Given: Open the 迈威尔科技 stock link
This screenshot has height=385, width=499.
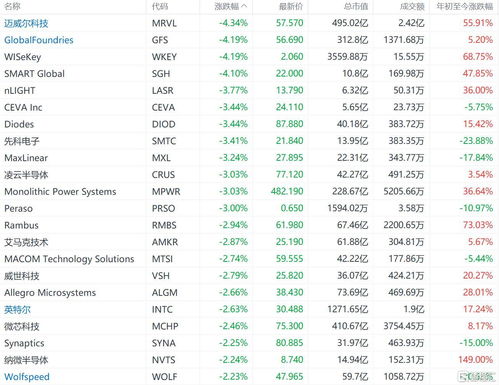Looking at the screenshot, I should click(x=26, y=23).
